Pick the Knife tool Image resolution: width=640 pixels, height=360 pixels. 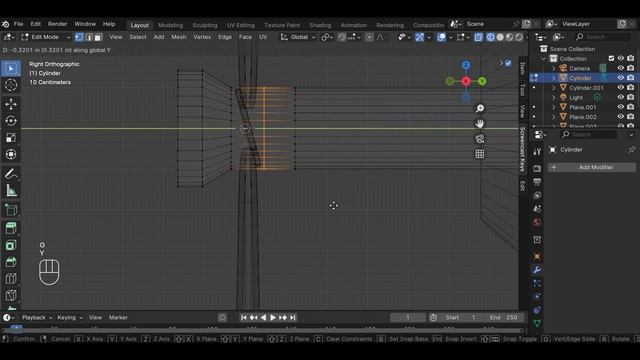point(11,296)
